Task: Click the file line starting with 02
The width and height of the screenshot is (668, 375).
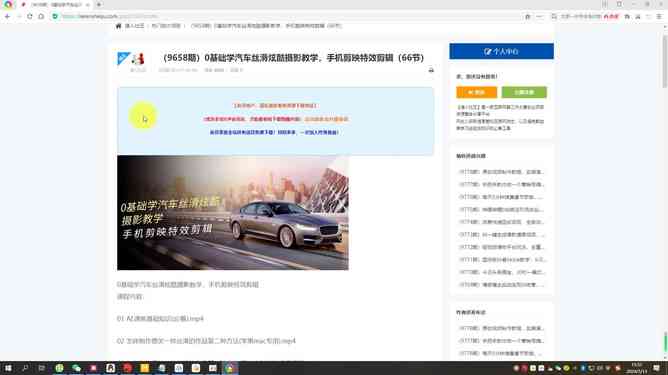Action: [206, 341]
